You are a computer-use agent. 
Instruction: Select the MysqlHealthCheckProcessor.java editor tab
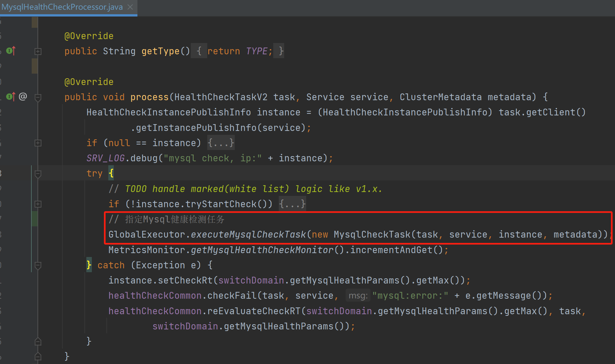coord(69,7)
